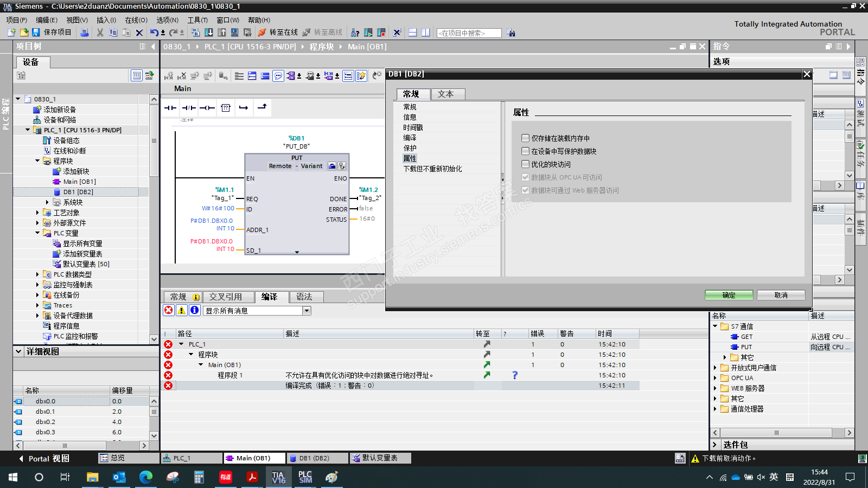868x488 pixels.
Task: Open the 显示所有消息 filter dropdown
Action: pos(307,311)
